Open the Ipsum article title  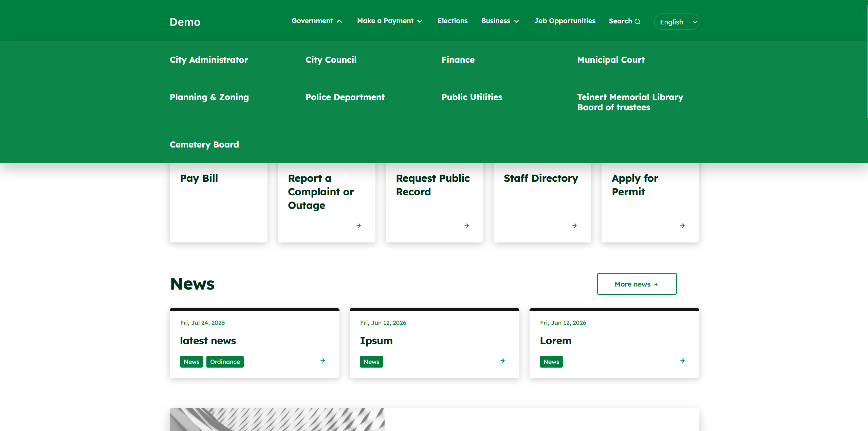click(376, 340)
